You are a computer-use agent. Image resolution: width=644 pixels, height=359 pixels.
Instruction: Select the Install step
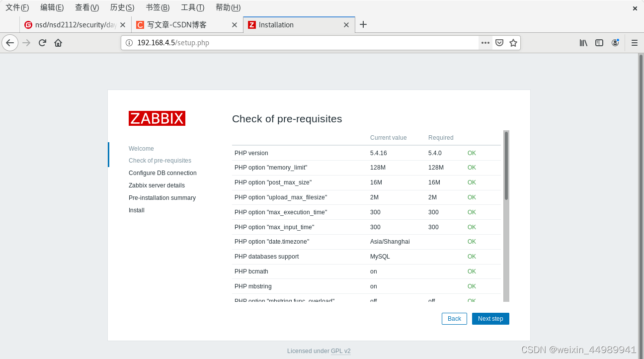pos(137,210)
